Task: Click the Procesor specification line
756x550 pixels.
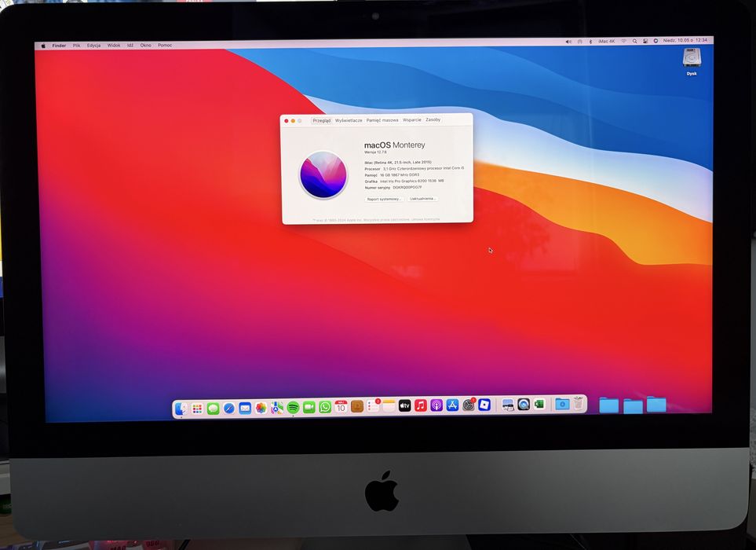Action: click(415, 168)
